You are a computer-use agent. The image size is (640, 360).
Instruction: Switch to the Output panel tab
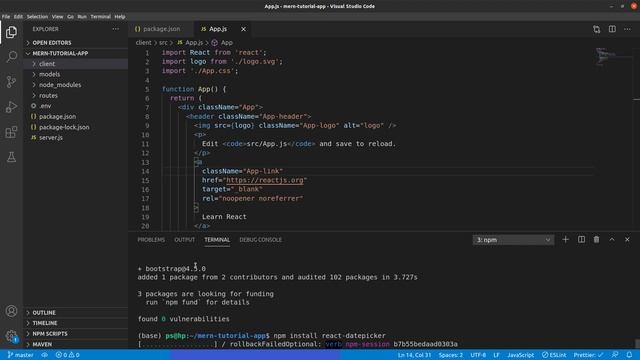(184, 240)
